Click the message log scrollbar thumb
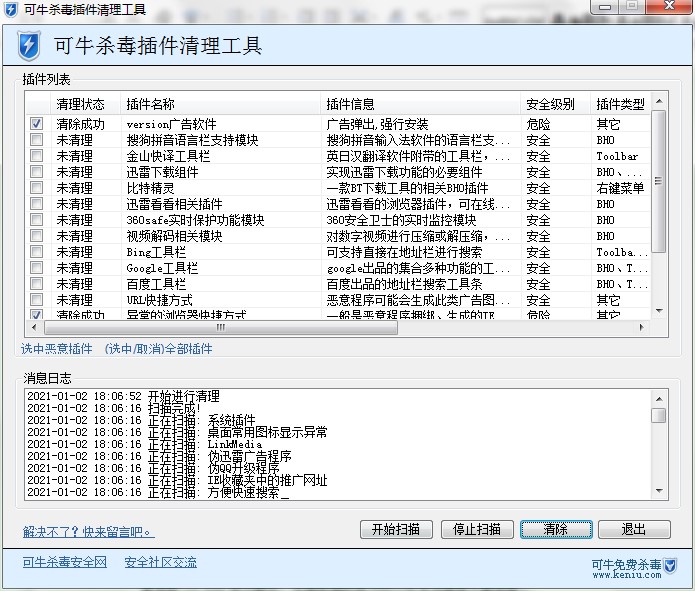Screen dimensions: 695x591 pyautogui.click(x=659, y=415)
